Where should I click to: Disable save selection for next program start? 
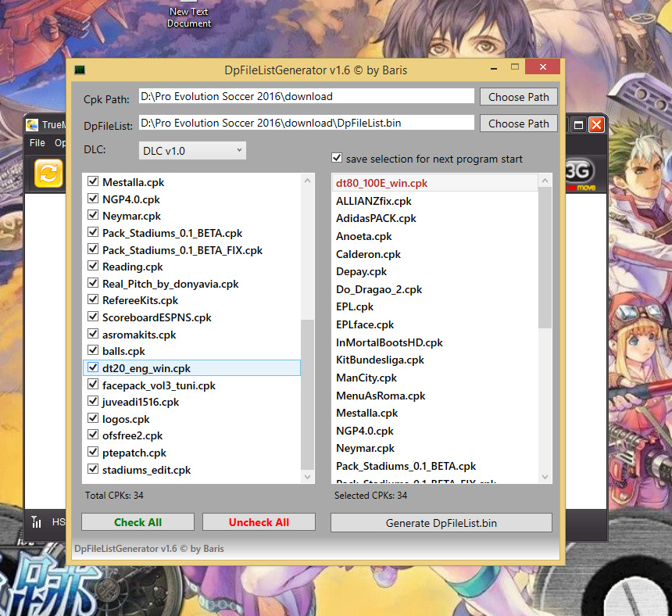(x=337, y=158)
